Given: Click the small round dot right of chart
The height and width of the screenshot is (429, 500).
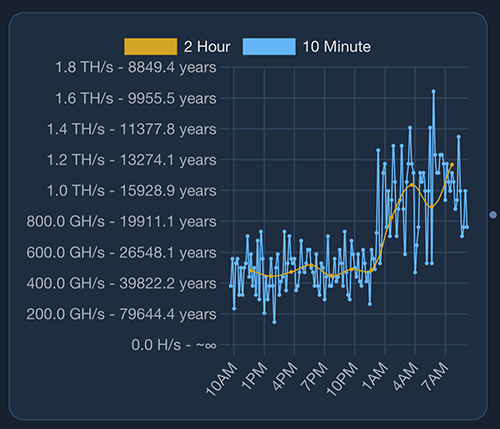Looking at the screenshot, I should [x=493, y=215].
